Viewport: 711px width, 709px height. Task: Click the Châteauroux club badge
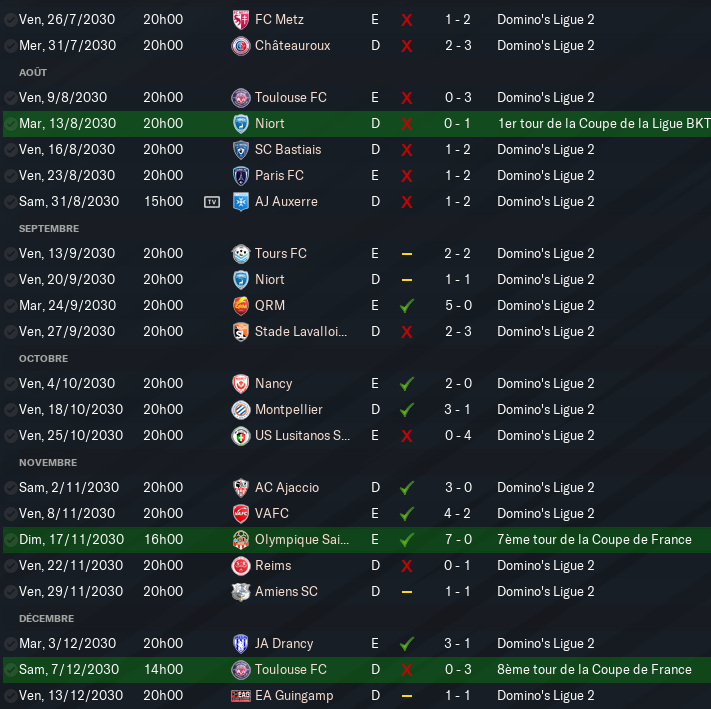[241, 46]
